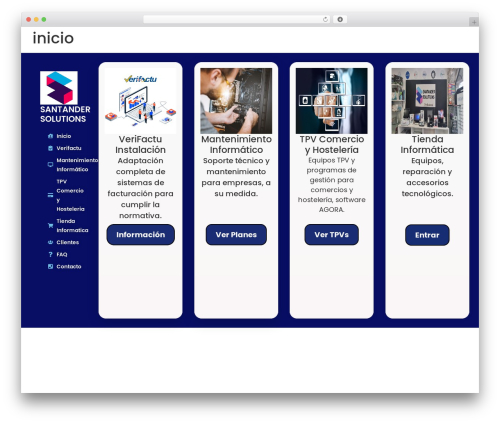Open a new browser tab with plus
Viewport: 500px width, 423px height.
pos(474,22)
